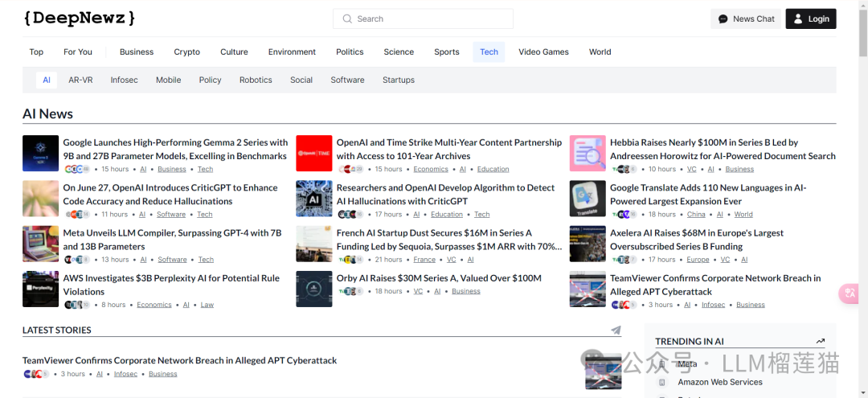The height and width of the screenshot is (398, 868).
Task: Open the Business category
Action: pyautogui.click(x=136, y=52)
